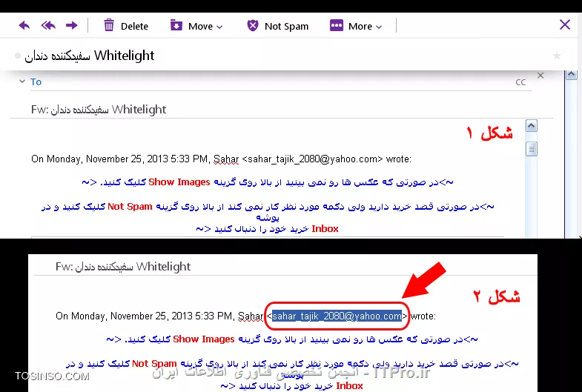Click the CC button

520,82
